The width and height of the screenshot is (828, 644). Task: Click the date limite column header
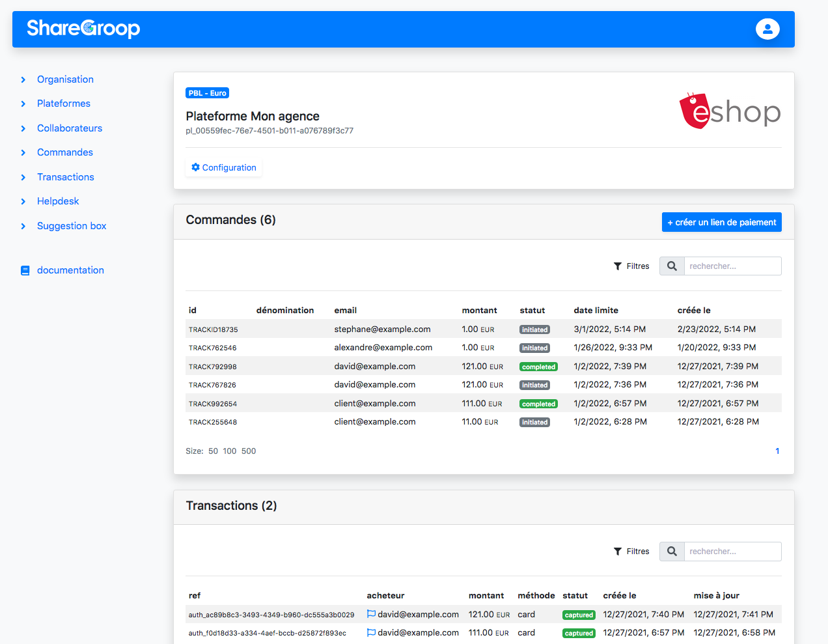596,311
